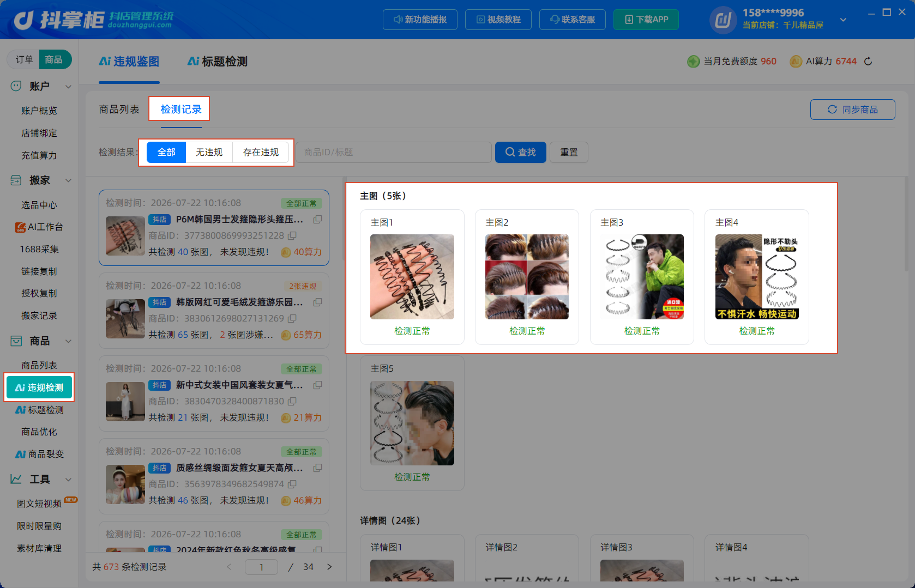Click the AI算力 refresh icon

click(x=868, y=62)
